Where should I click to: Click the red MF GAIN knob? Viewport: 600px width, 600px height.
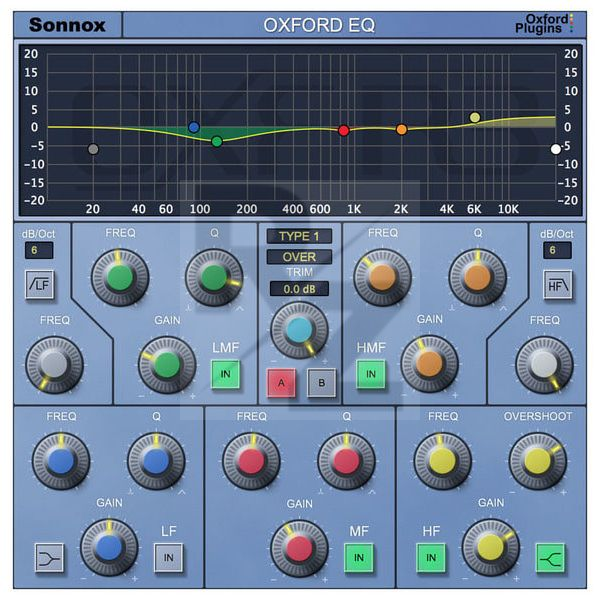pyautogui.click(x=300, y=549)
